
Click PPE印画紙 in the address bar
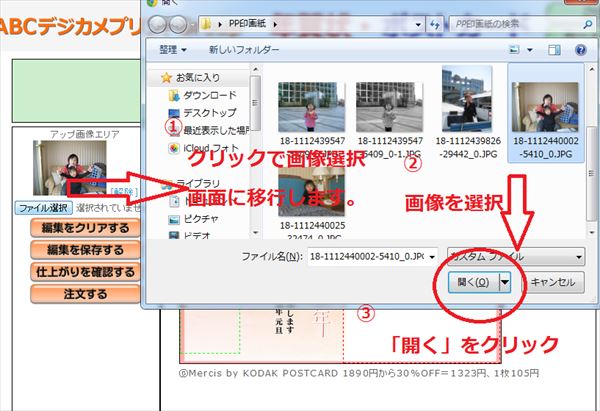(247, 24)
